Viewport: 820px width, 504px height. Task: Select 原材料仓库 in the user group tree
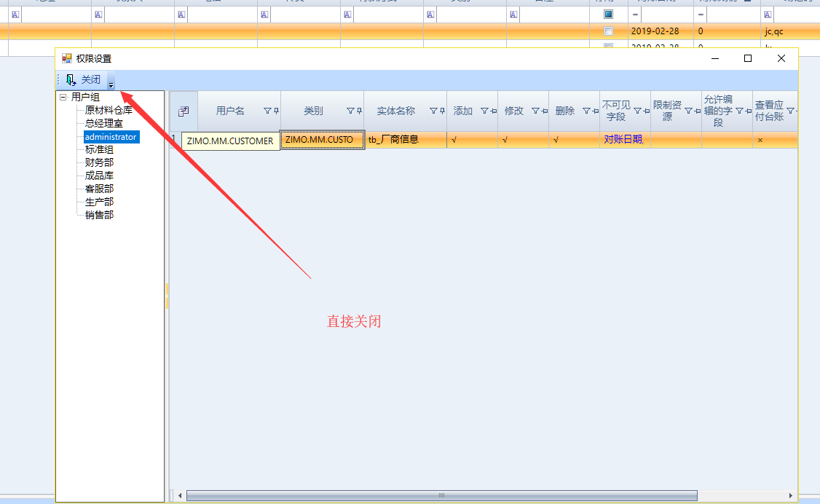(x=109, y=111)
